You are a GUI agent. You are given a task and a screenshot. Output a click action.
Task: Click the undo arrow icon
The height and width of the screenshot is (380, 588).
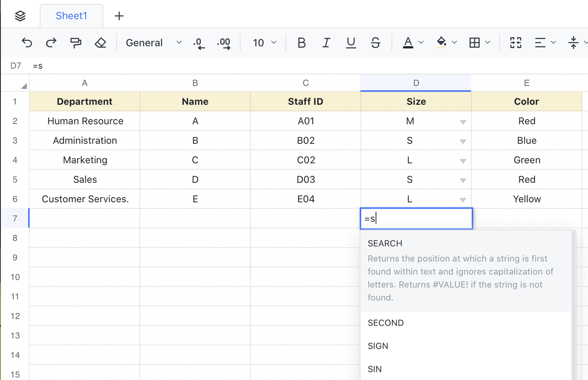27,43
